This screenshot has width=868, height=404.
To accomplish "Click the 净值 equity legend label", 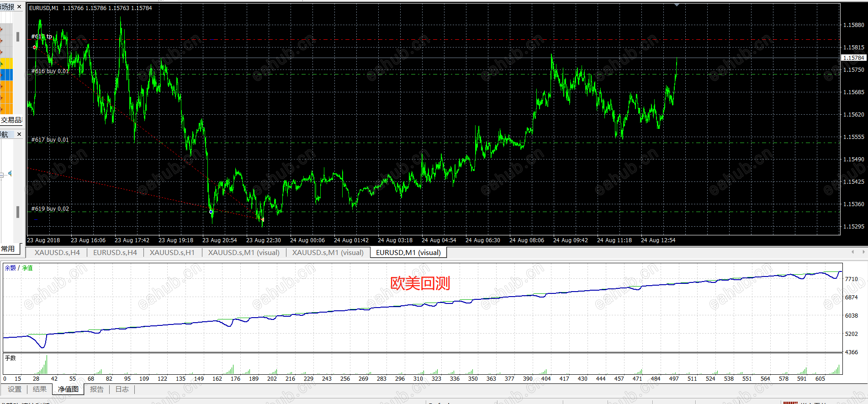I will tap(27, 268).
